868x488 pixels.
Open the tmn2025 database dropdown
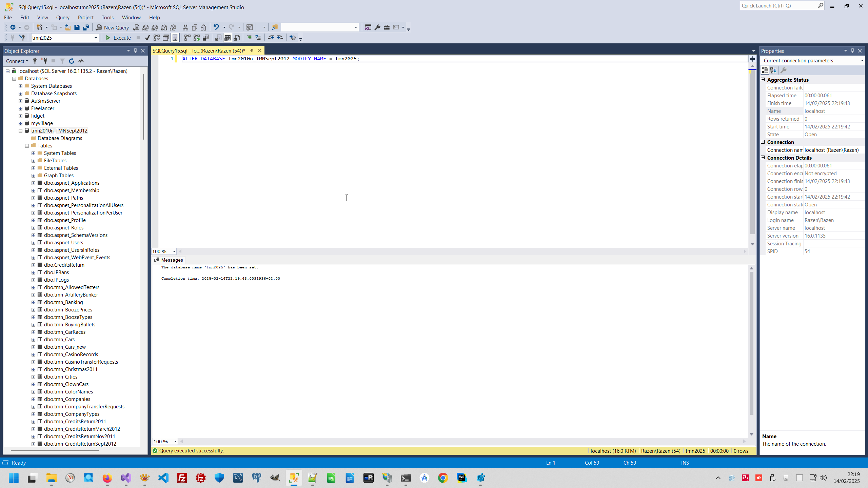coord(96,38)
